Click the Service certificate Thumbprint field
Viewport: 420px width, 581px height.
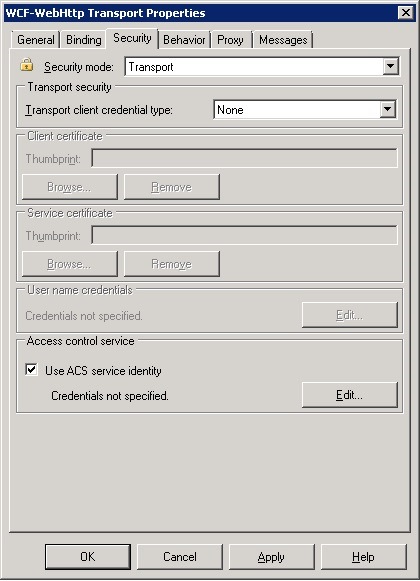tap(245, 235)
